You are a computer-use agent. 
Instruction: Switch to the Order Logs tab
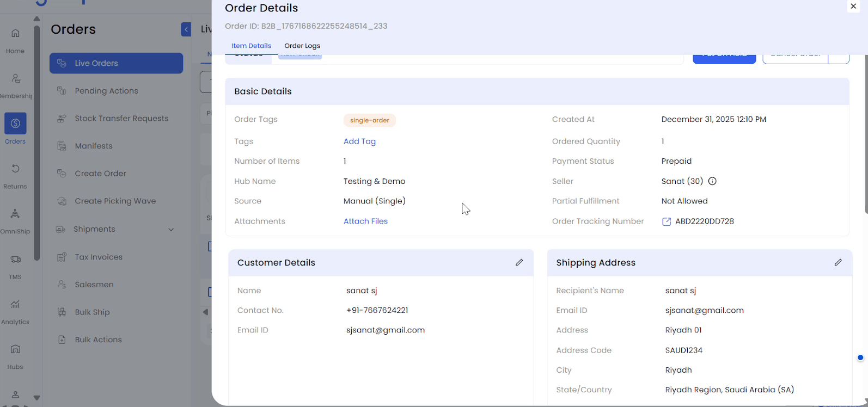tap(302, 46)
